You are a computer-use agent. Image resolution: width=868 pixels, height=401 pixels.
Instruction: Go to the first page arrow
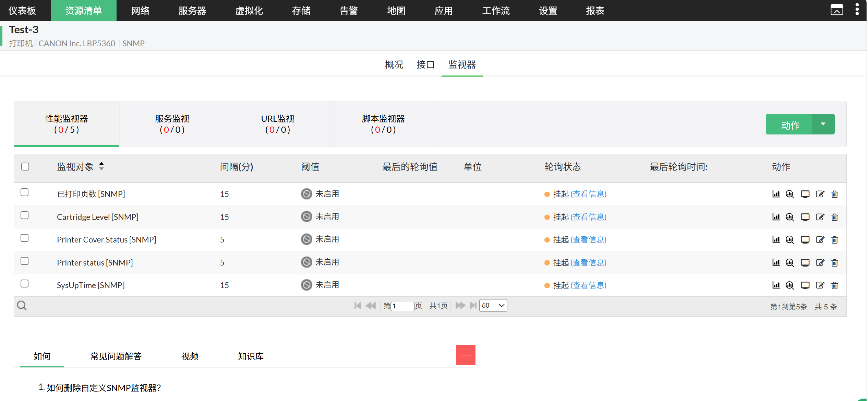(358, 305)
